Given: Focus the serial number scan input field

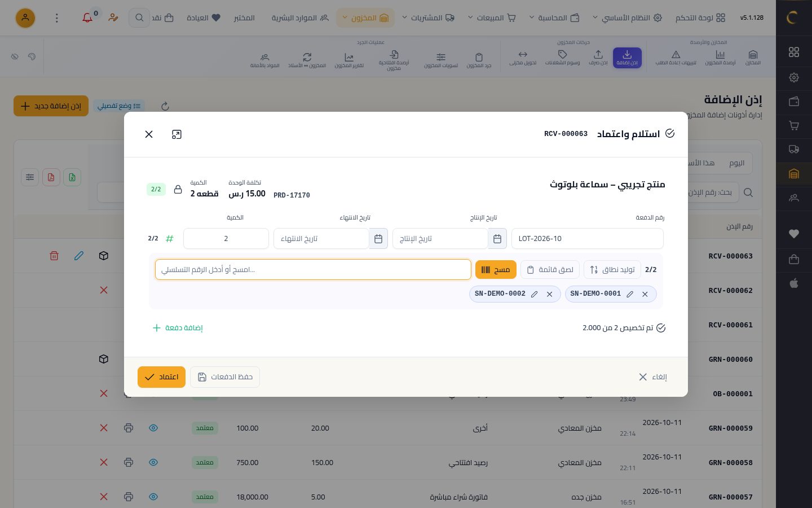Looking at the screenshot, I should [313, 270].
